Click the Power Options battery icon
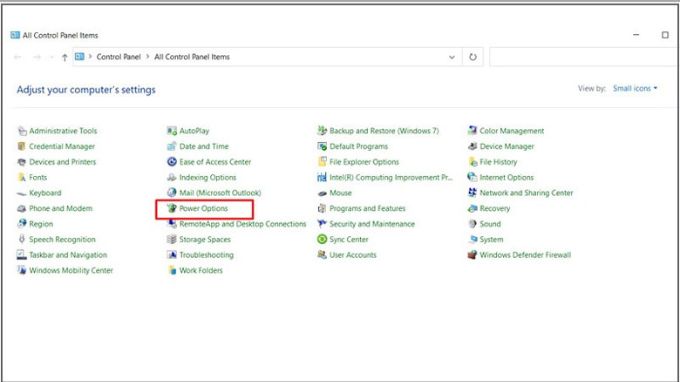680x382 pixels. tap(172, 209)
